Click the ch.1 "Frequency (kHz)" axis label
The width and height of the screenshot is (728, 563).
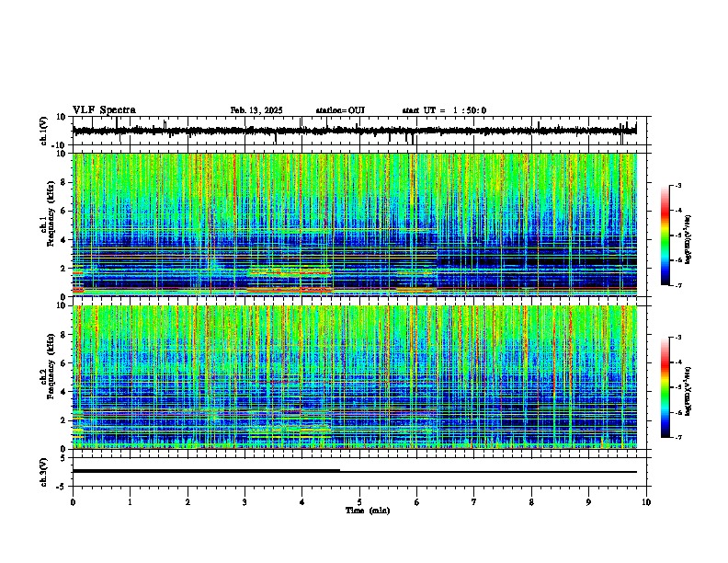pyautogui.click(x=51, y=214)
